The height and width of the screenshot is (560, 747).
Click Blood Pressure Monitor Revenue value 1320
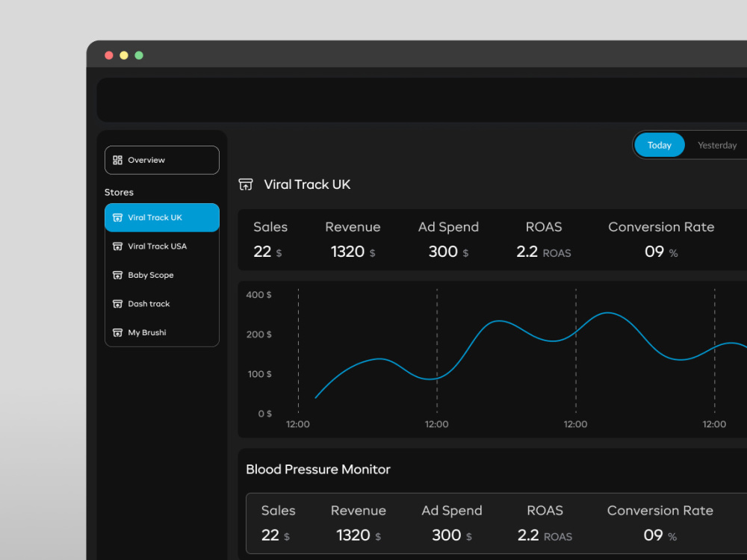[x=353, y=535]
